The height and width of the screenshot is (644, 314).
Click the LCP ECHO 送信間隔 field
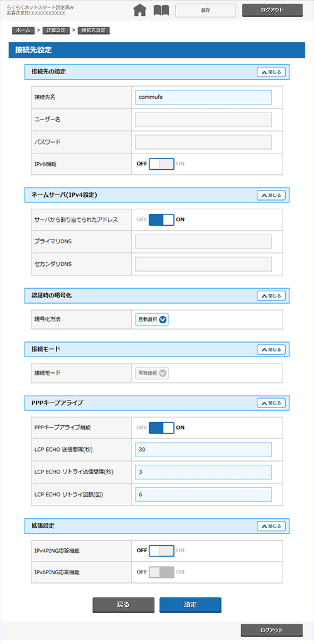point(203,450)
